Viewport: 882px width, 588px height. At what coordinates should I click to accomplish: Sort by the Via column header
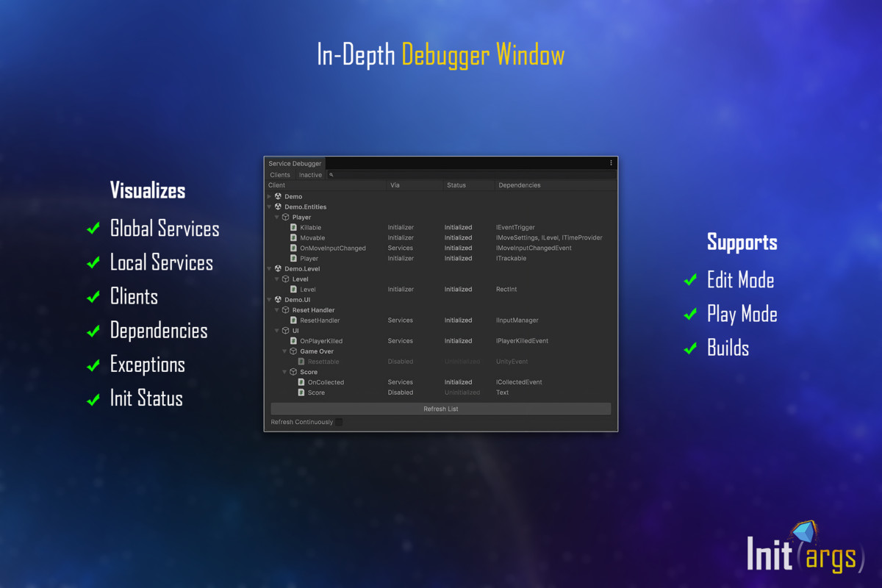415,185
